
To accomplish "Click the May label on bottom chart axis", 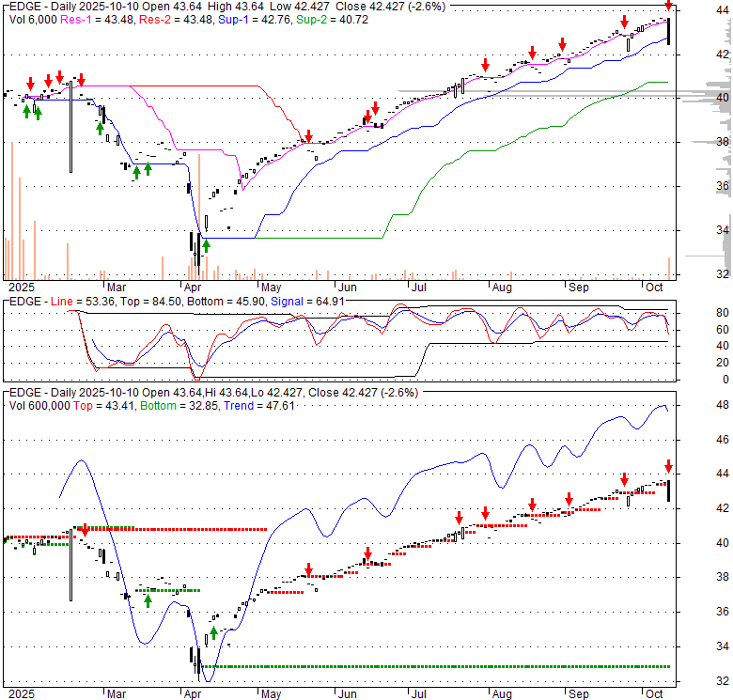I will click(x=271, y=694).
